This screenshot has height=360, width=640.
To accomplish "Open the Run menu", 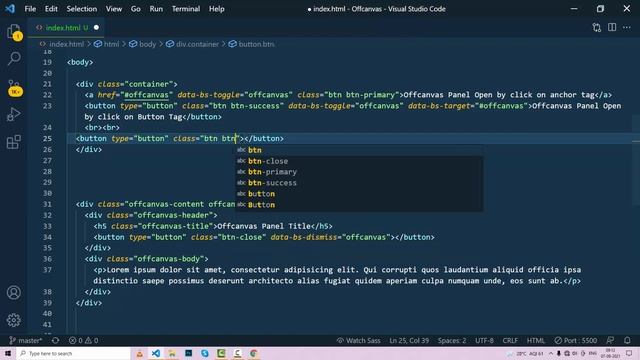I will click(156, 9).
